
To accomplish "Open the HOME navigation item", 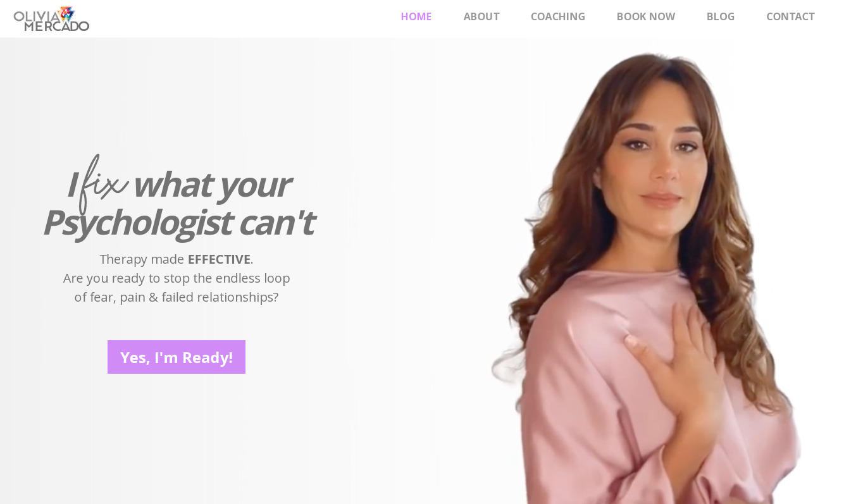I will point(416,16).
